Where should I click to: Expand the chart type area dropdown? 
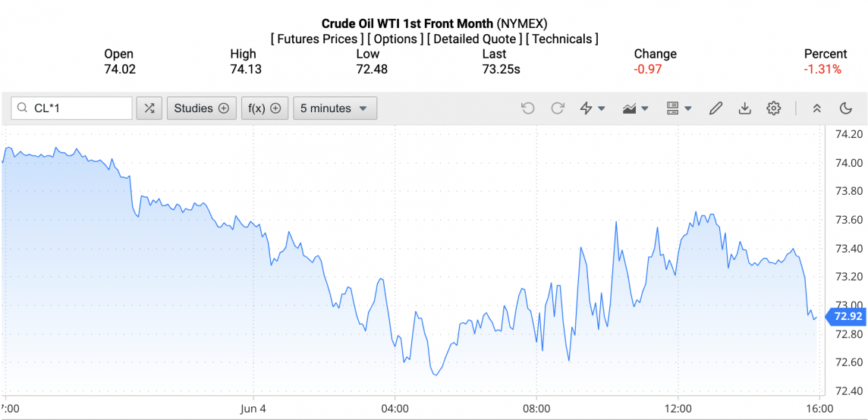635,108
